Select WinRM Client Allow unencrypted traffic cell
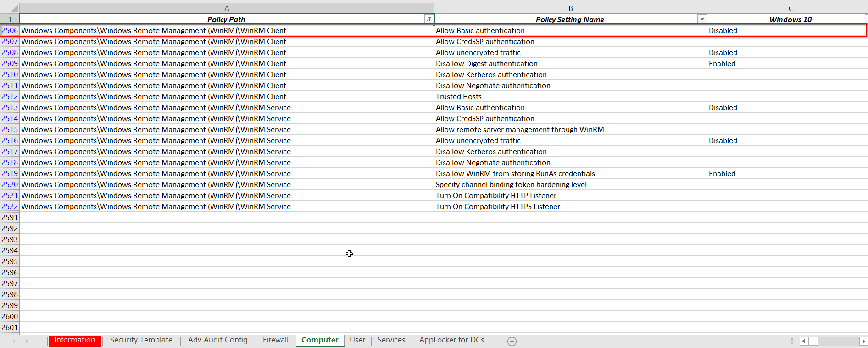The image size is (868, 348). point(571,52)
